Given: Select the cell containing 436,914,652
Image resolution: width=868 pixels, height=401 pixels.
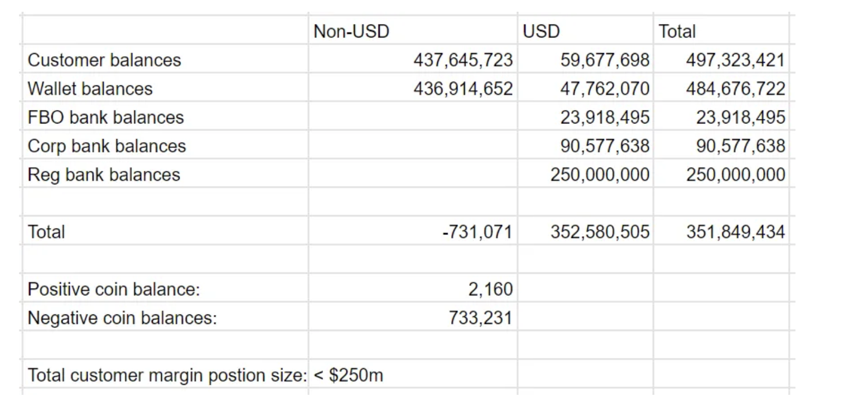Looking at the screenshot, I should click(x=412, y=88).
